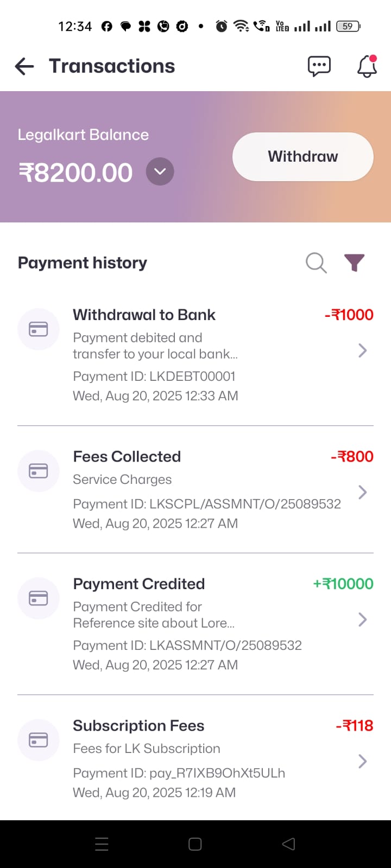Image resolution: width=391 pixels, height=868 pixels.
Task: Expand the Legalkart Balance dropdown arrow
Action: tap(160, 171)
